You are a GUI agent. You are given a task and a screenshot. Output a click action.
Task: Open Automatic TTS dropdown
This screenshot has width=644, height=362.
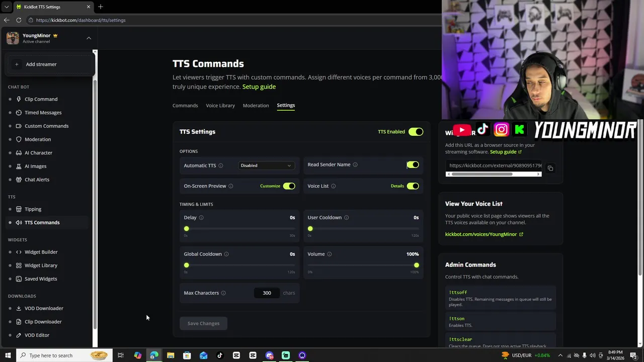266,165
